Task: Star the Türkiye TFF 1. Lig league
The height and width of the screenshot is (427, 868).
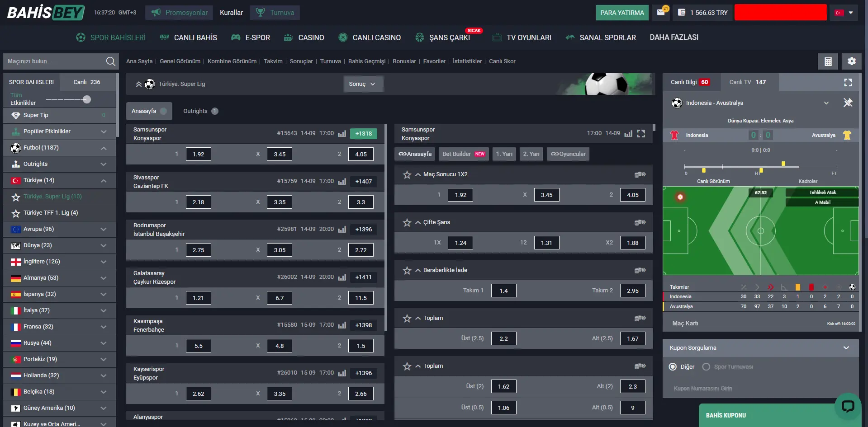Action: pos(16,213)
